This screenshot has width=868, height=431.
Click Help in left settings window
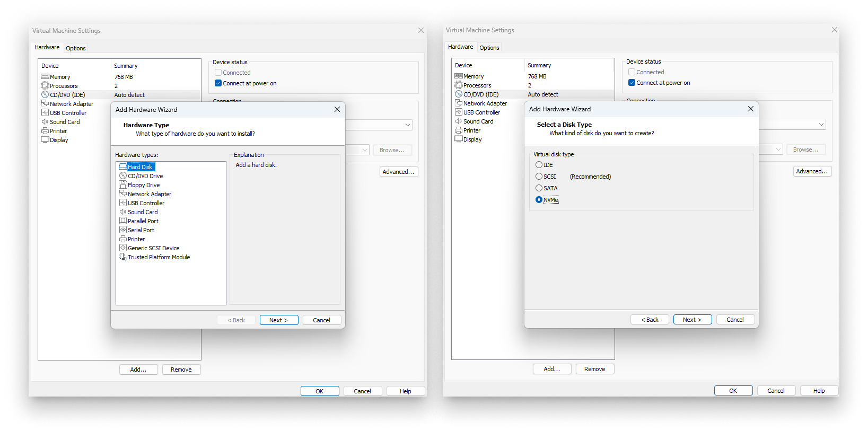click(406, 391)
